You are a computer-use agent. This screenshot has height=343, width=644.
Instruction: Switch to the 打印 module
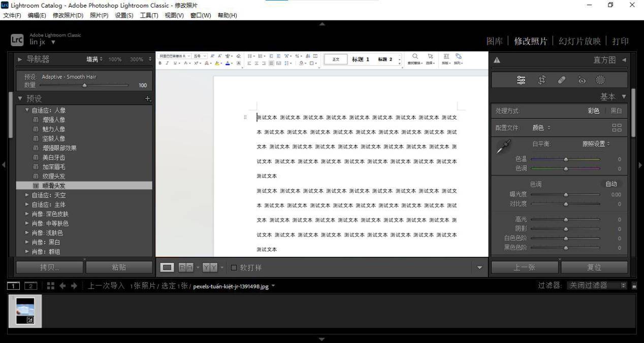[x=620, y=41]
